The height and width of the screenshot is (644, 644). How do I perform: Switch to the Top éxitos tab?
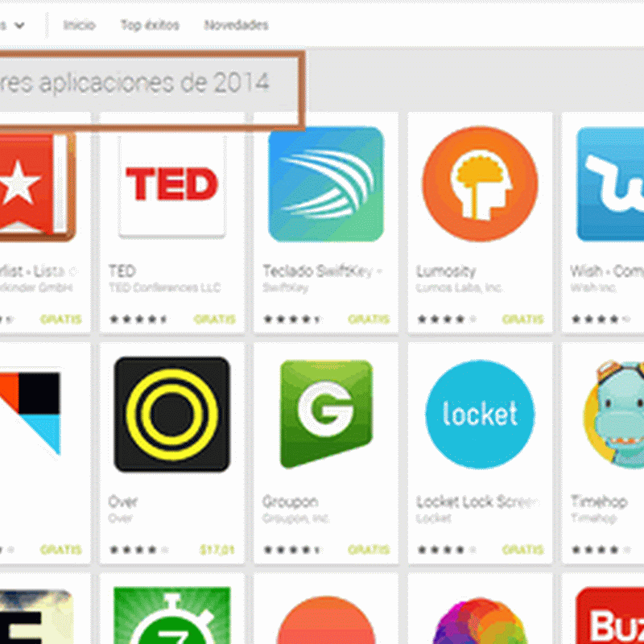click(150, 25)
